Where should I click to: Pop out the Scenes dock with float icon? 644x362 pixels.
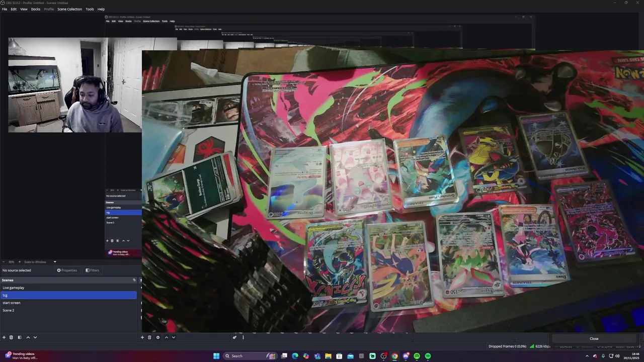pyautogui.click(x=134, y=280)
